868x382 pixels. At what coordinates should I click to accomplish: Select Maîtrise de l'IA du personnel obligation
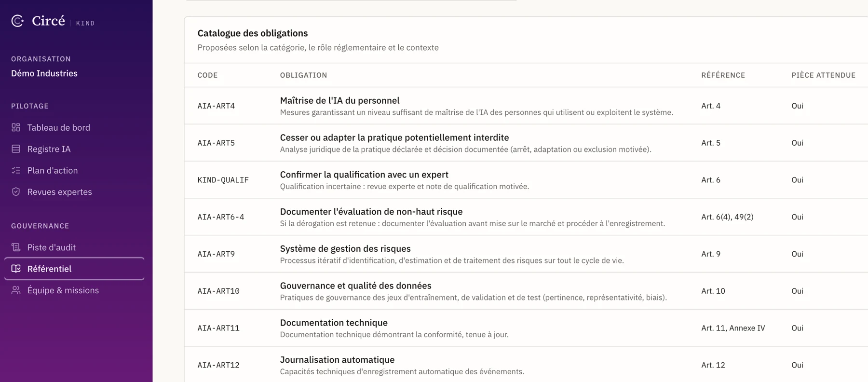pos(339,100)
